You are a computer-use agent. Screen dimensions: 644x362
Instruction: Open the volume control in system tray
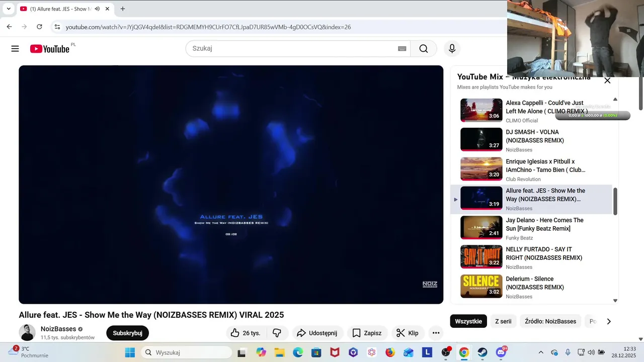(x=591, y=352)
